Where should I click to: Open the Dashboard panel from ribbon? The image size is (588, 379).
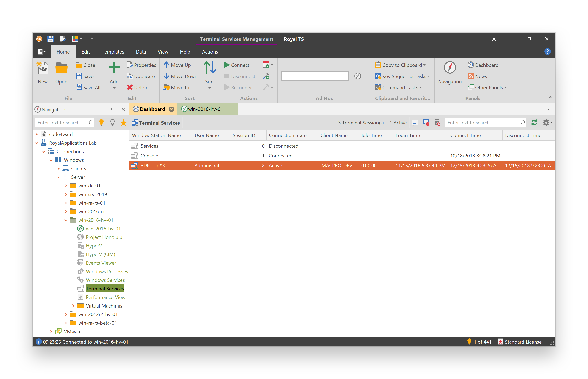coord(483,65)
